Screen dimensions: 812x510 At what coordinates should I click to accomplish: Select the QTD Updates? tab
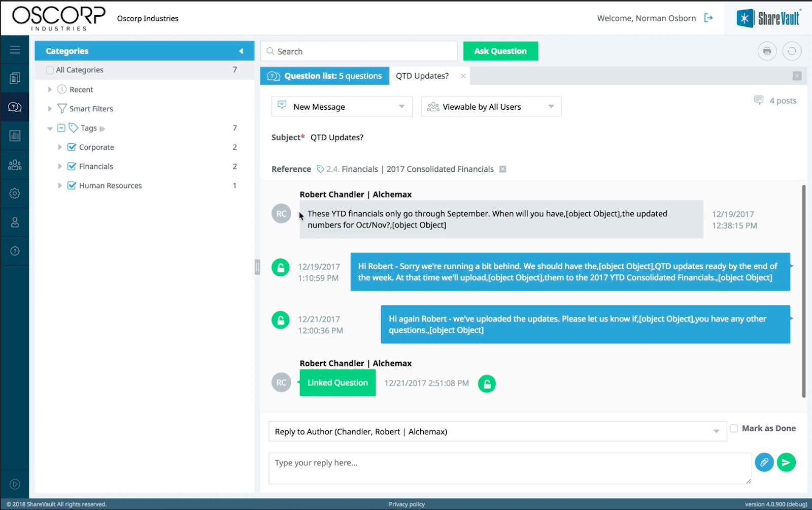pos(422,76)
